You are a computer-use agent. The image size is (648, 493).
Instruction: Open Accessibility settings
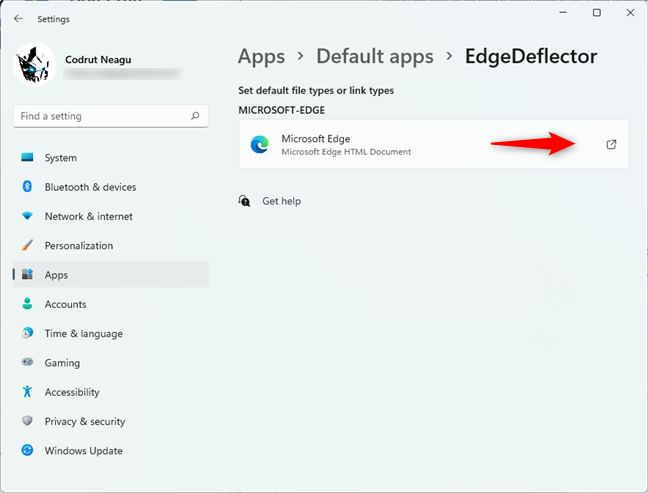pyautogui.click(x=111, y=393)
